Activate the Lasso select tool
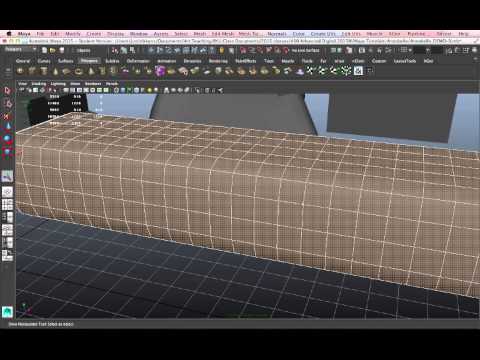Viewport: 480px width, 360px height. (x=7, y=104)
